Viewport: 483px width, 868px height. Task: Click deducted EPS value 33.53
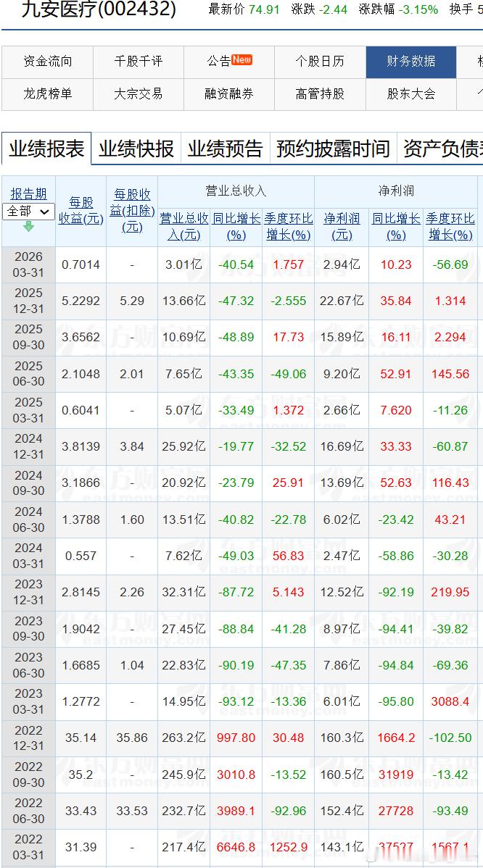click(132, 811)
